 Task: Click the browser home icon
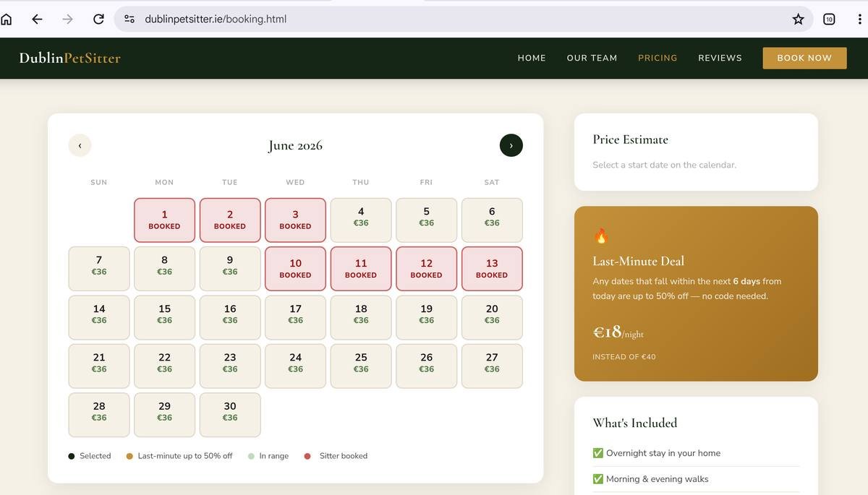(x=7, y=20)
